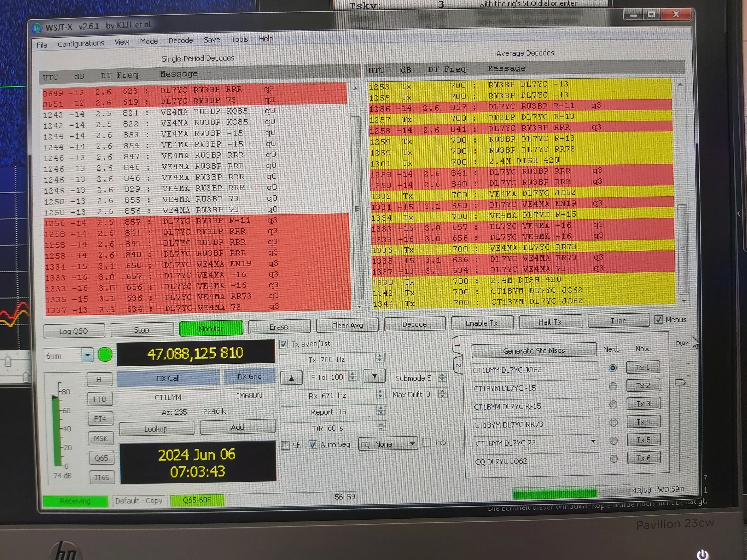Toggle the Menus checkbox
Image resolution: width=747 pixels, height=560 pixels.
tap(659, 319)
